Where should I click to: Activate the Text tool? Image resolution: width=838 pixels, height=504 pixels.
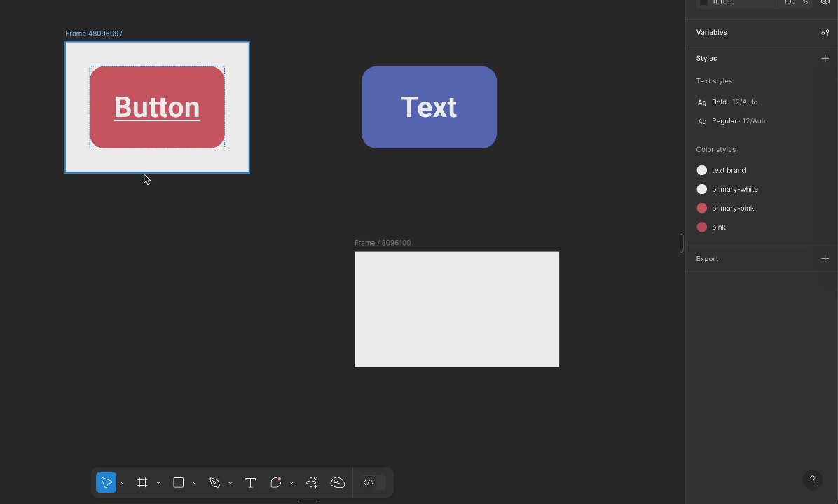coord(250,482)
